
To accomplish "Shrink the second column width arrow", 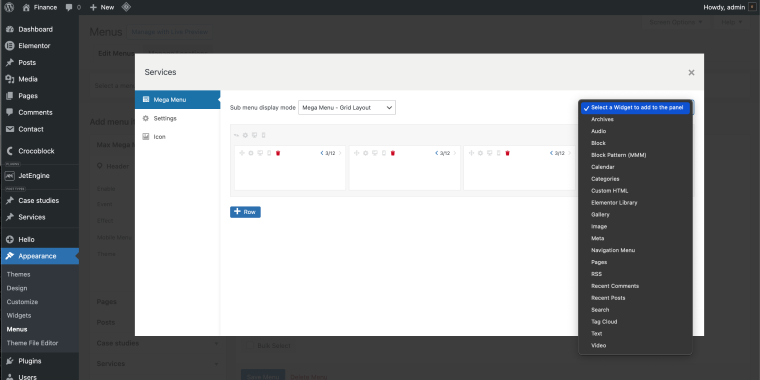I will click(437, 153).
